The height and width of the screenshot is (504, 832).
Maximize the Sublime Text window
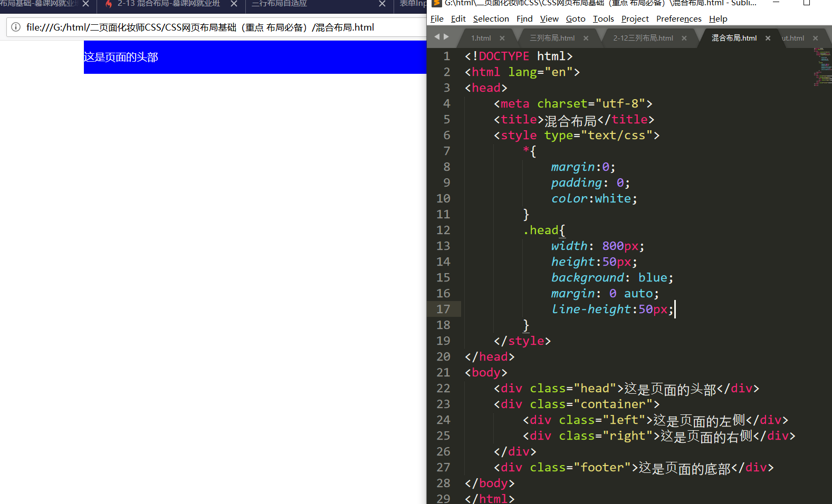coord(806,3)
